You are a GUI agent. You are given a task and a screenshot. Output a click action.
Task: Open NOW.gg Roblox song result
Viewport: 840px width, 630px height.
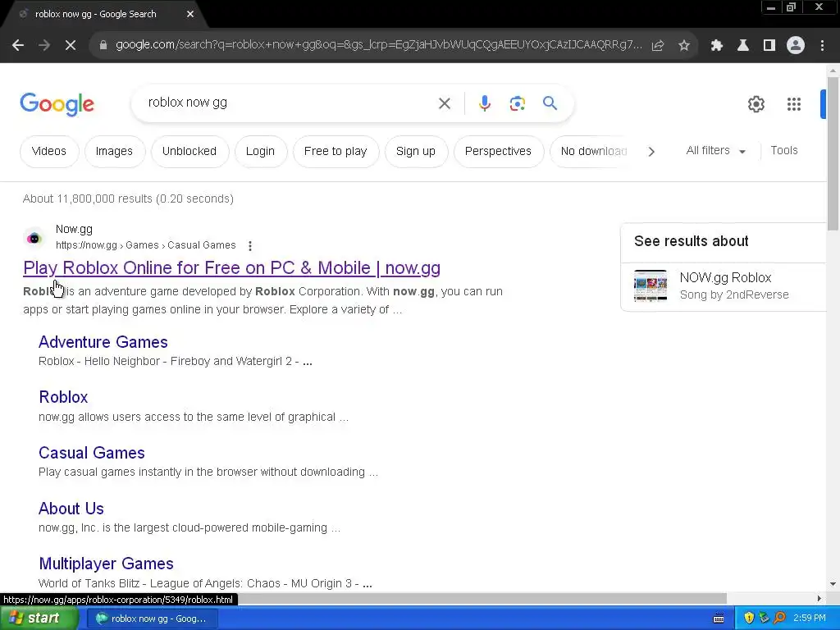(725, 286)
